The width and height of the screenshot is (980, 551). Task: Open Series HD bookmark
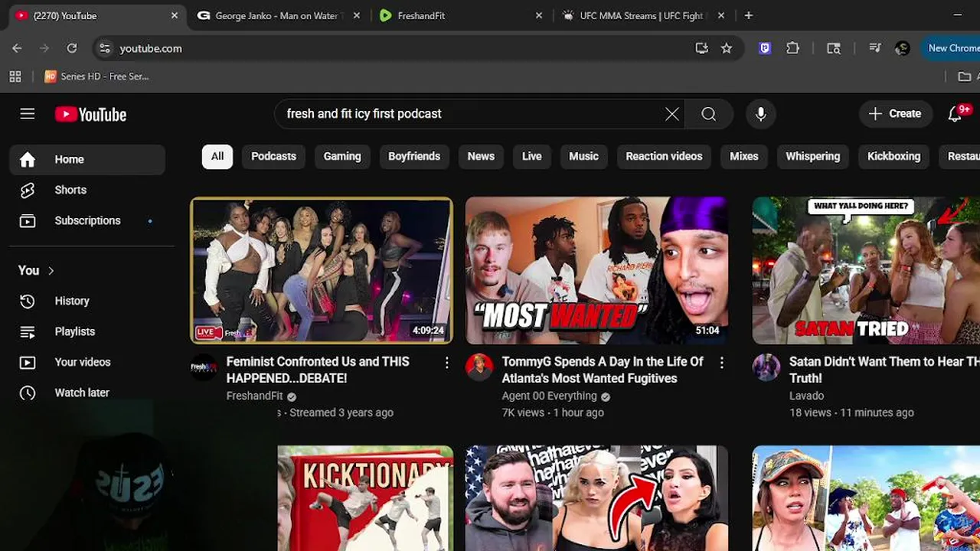(x=97, y=77)
